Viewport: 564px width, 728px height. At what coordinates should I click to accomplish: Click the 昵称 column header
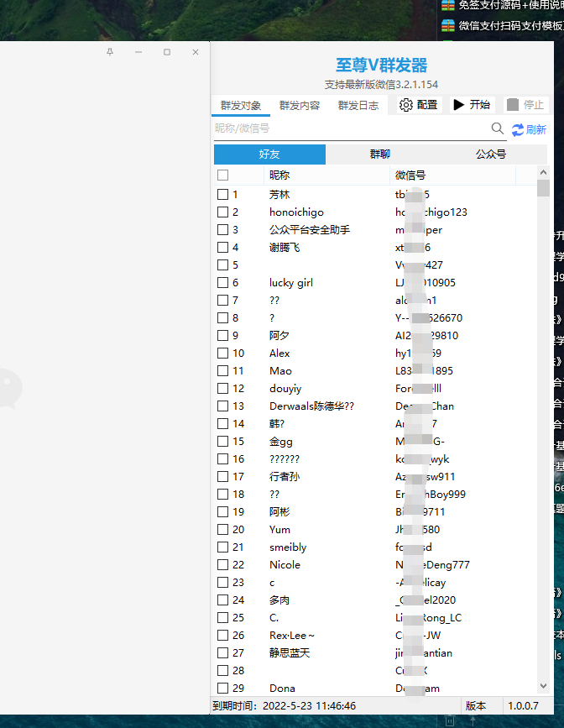(x=326, y=175)
